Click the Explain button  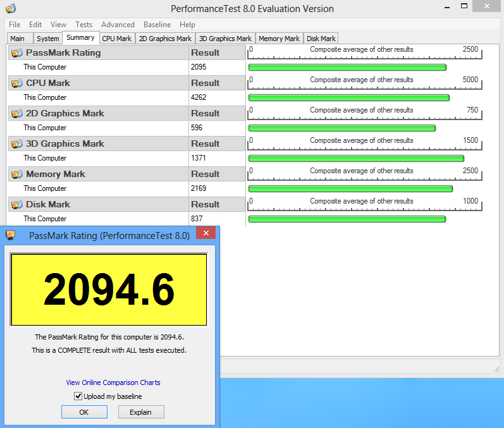click(x=141, y=412)
